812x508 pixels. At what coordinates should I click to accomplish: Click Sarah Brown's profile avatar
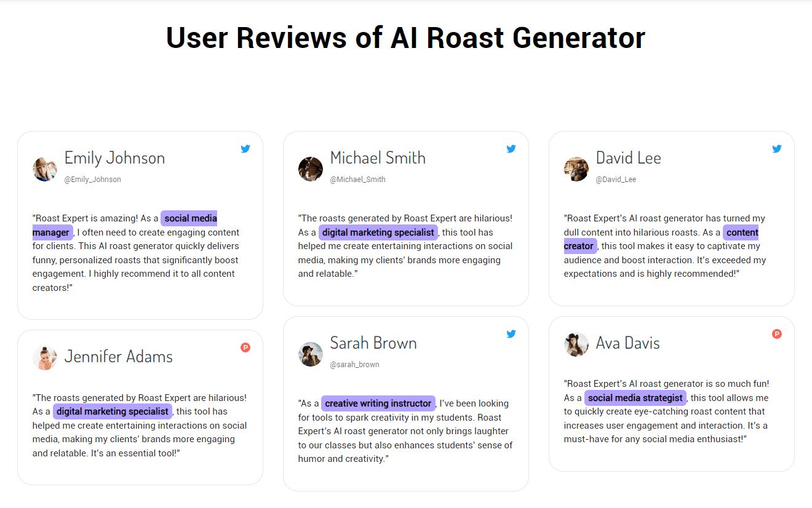(311, 354)
